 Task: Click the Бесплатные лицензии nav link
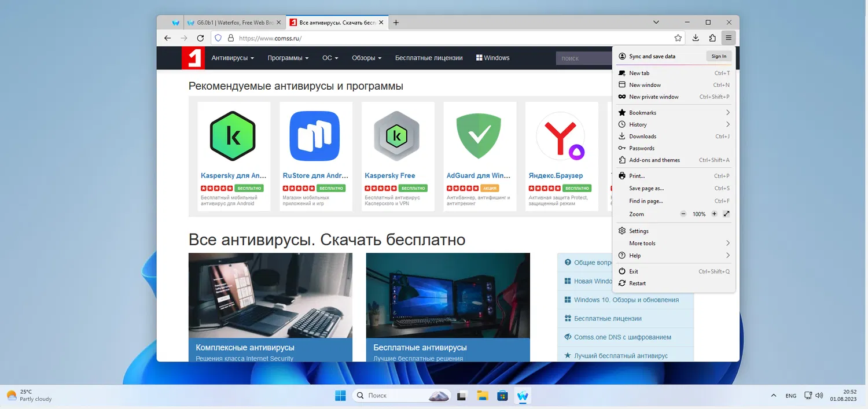tap(429, 58)
